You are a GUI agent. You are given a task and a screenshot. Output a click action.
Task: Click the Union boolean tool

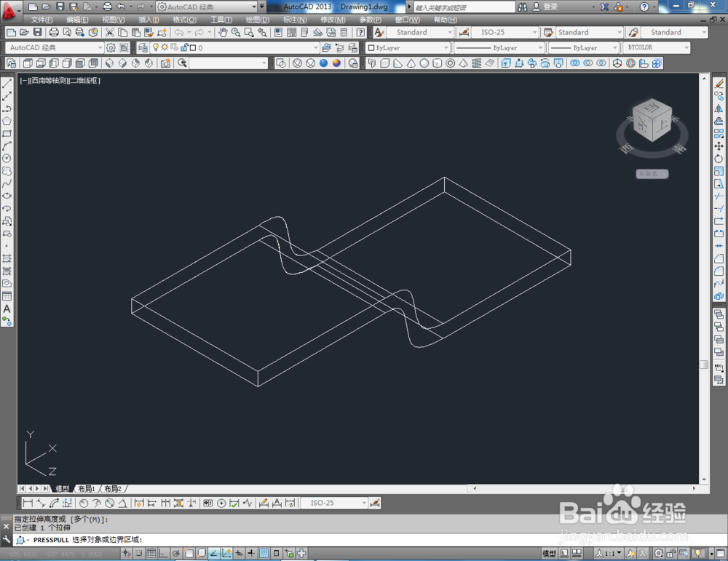[x=575, y=63]
